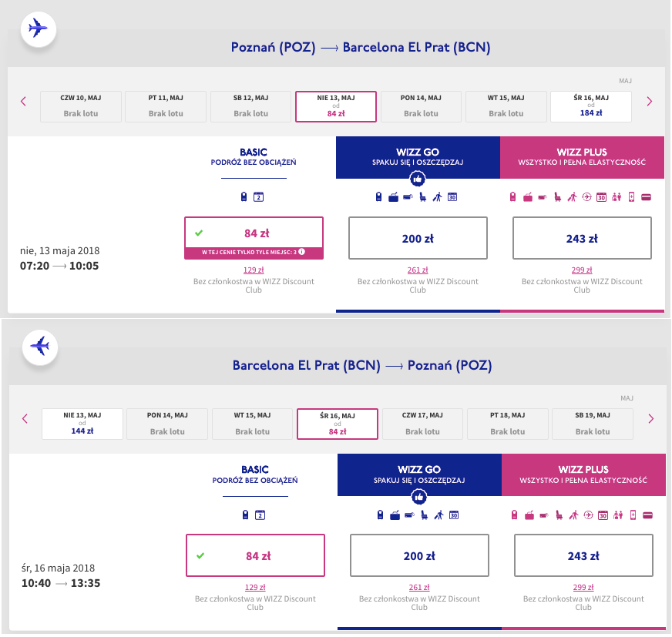Screen dimensions: 672x637
Task: Choose outbound WIZZ PLUS fare 243 zł
Action: point(582,238)
